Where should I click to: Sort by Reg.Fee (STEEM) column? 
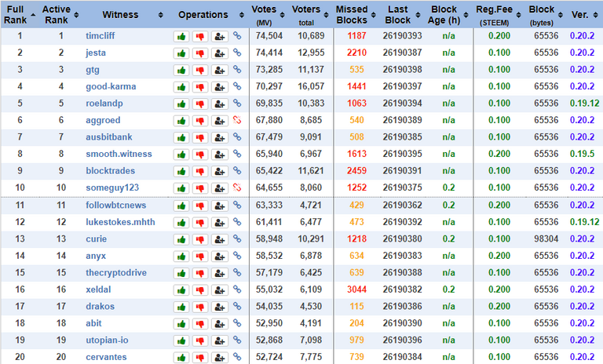pyautogui.click(x=499, y=15)
